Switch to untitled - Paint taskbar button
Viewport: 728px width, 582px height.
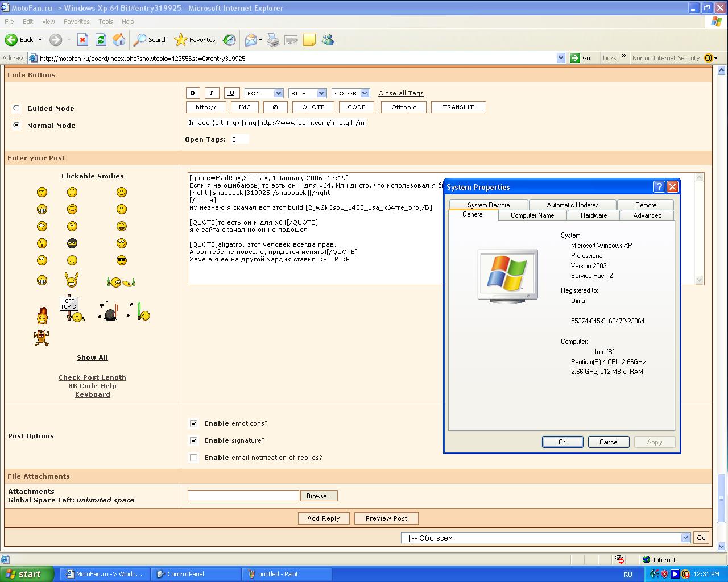pyautogui.click(x=287, y=574)
